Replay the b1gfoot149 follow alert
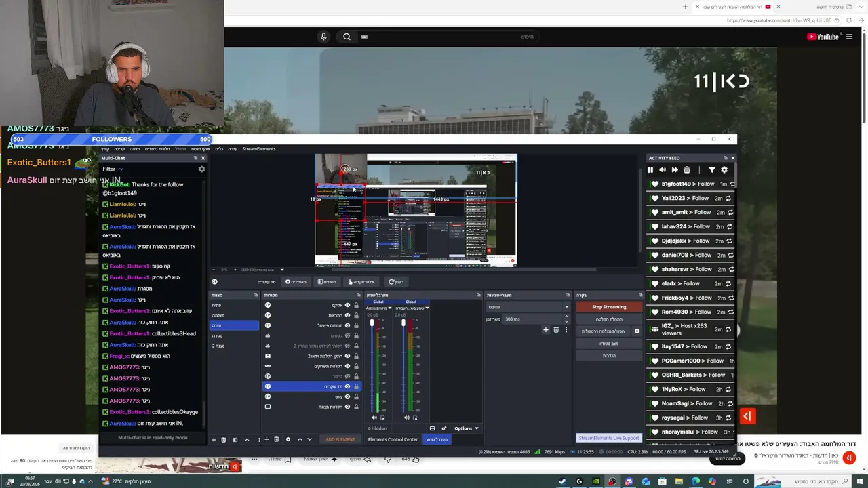868x488 pixels. (x=732, y=184)
